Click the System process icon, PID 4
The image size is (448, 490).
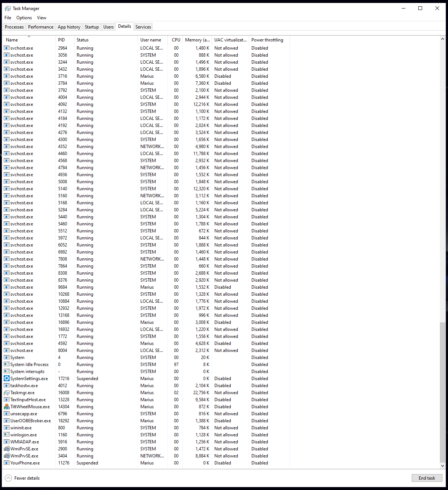7,358
